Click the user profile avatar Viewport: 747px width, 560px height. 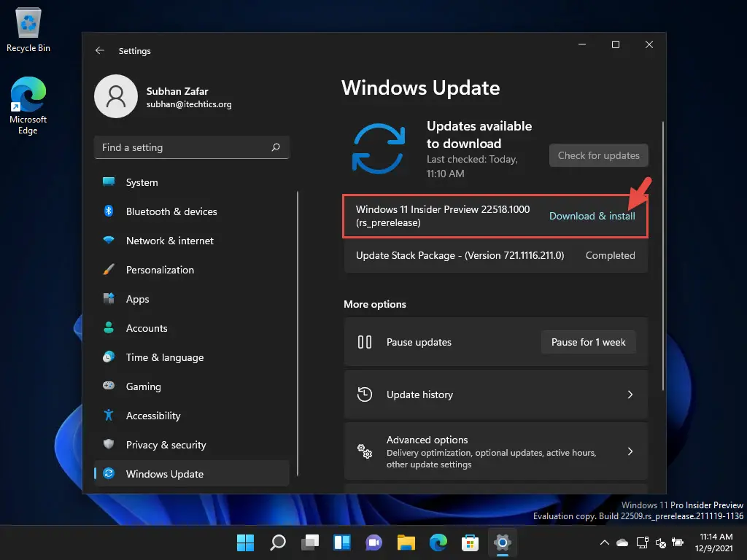tap(116, 96)
